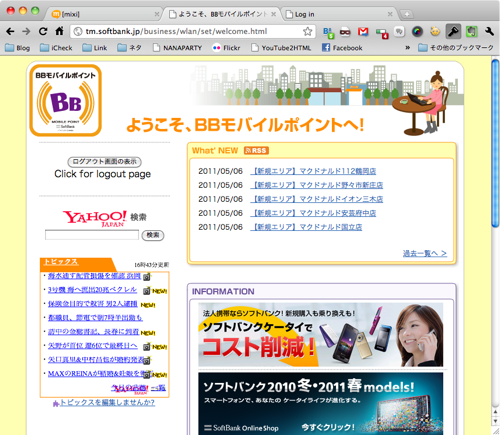Subscribe via the RSS badge
The image size is (500, 435).
point(256,151)
